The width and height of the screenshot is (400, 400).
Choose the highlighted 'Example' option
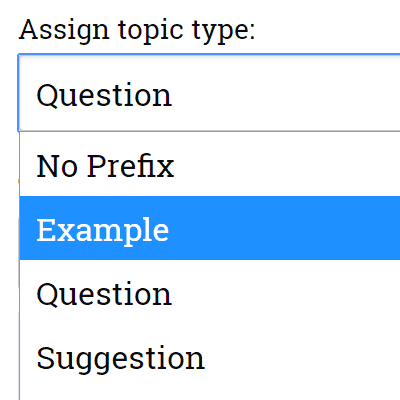point(210,228)
